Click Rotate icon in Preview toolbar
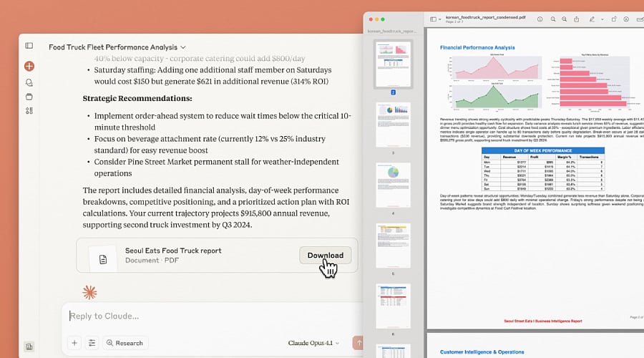This screenshot has height=358, width=644. click(x=614, y=19)
